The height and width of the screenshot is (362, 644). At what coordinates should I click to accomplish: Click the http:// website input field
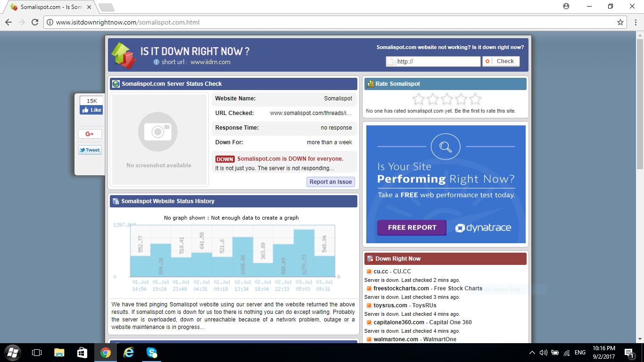(433, 61)
